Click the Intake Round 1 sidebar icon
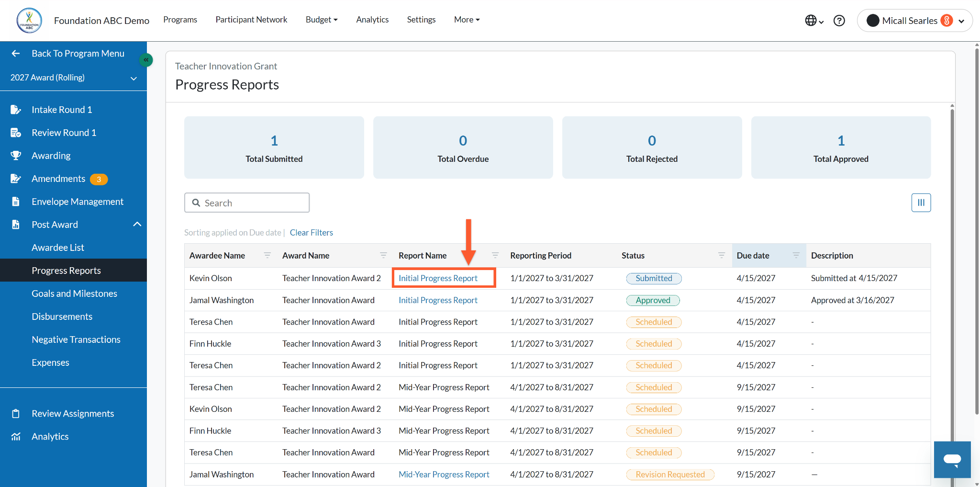This screenshot has height=487, width=980. coord(16,110)
